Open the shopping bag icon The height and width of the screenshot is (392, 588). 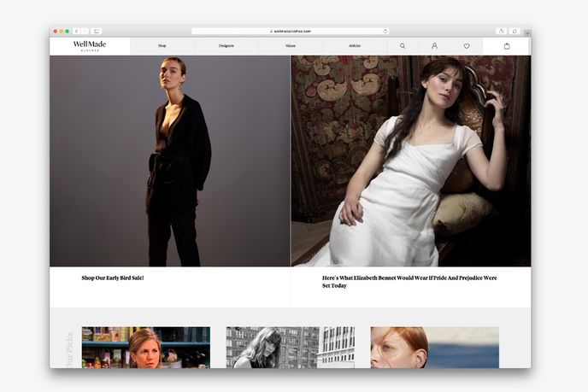507,46
